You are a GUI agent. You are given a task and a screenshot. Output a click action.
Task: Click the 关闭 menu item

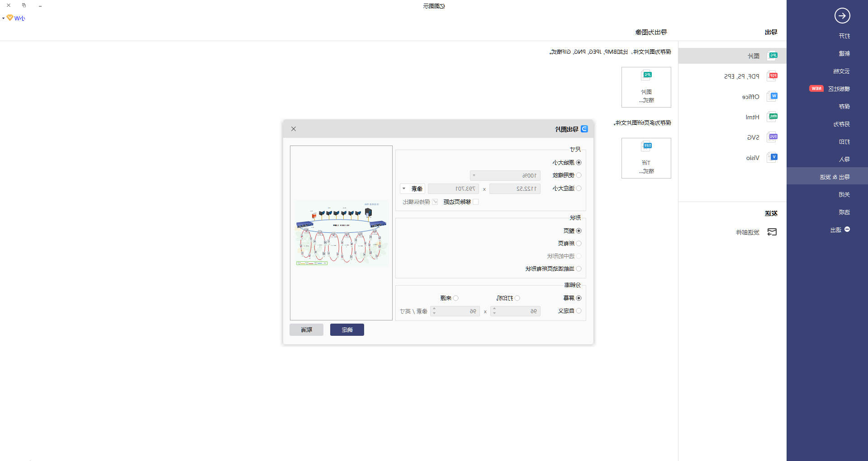pyautogui.click(x=844, y=195)
